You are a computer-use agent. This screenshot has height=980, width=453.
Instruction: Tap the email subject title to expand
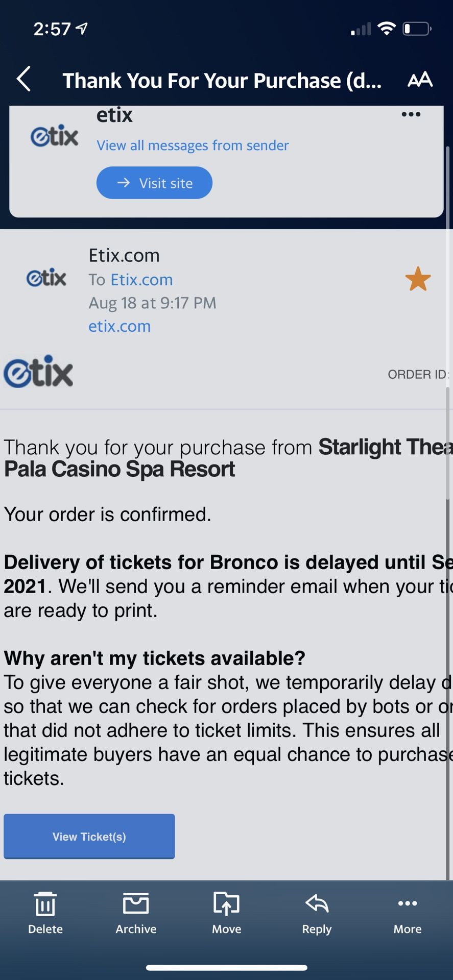click(222, 81)
